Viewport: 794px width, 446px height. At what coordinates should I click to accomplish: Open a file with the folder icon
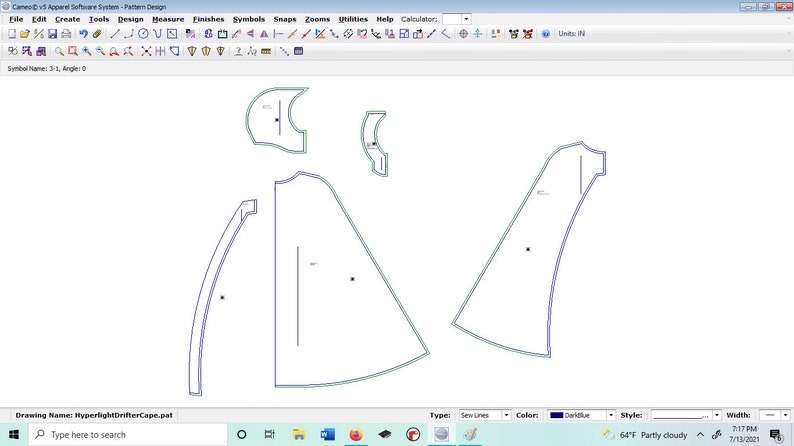pyautogui.click(x=25, y=34)
